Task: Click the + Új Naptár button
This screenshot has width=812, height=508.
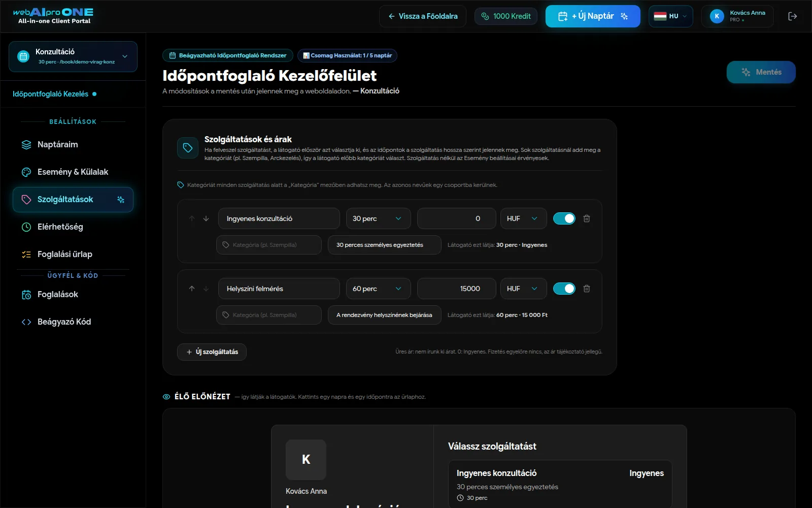Action: [593, 16]
